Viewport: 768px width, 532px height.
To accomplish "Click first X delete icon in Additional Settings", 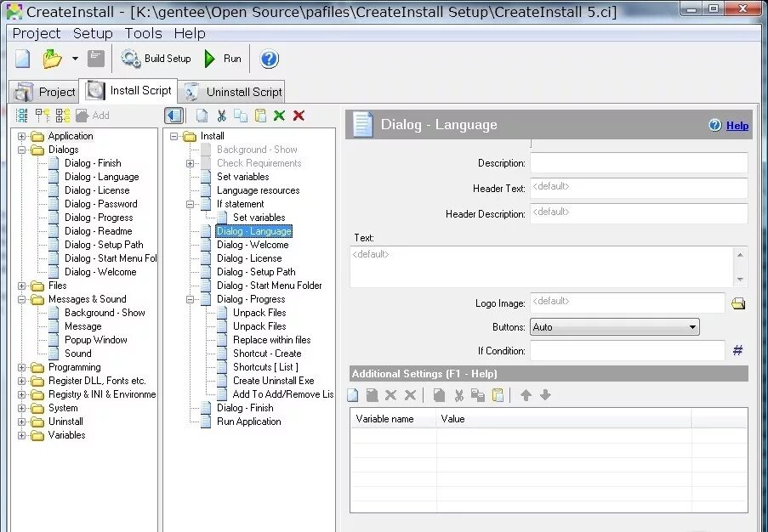I will click(x=390, y=395).
